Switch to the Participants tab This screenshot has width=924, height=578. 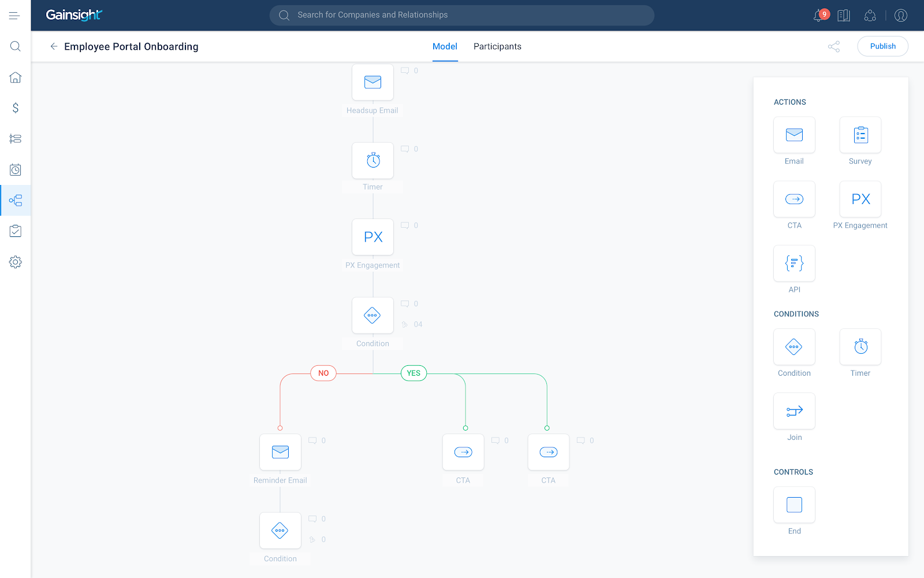click(x=497, y=46)
